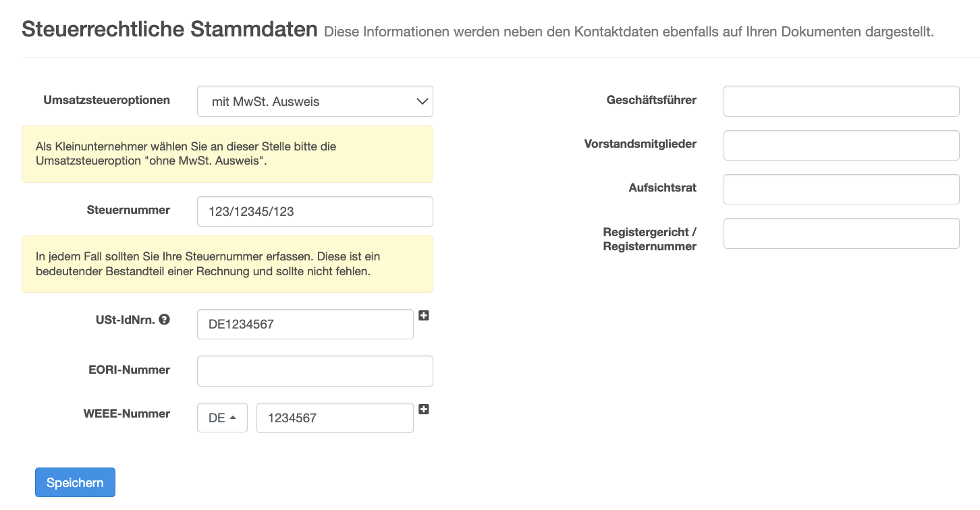Click the Steuernummer label
This screenshot has height=510, width=980.
[128, 210]
